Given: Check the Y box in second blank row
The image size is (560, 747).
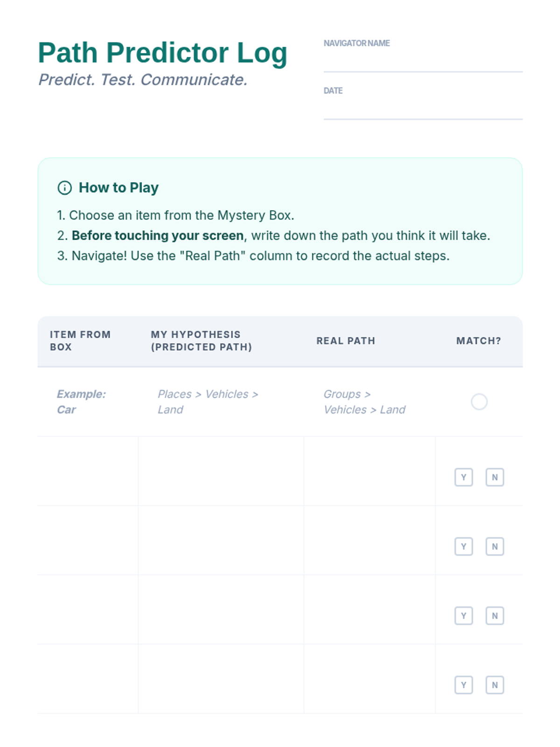Looking at the screenshot, I should (x=463, y=546).
